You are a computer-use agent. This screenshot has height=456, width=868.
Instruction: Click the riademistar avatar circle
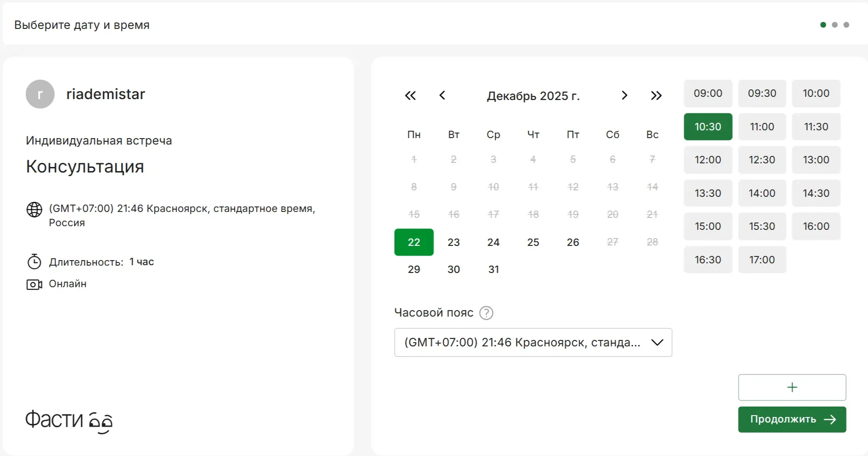40,94
